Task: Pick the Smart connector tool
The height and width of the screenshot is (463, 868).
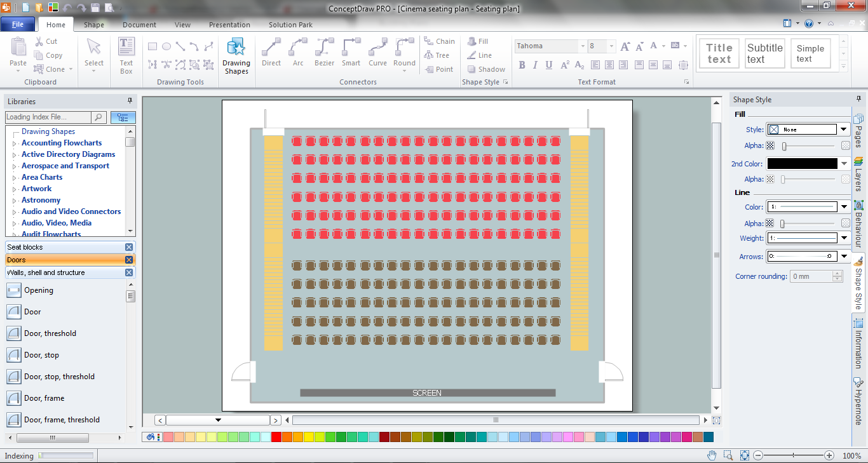Action: point(351,52)
